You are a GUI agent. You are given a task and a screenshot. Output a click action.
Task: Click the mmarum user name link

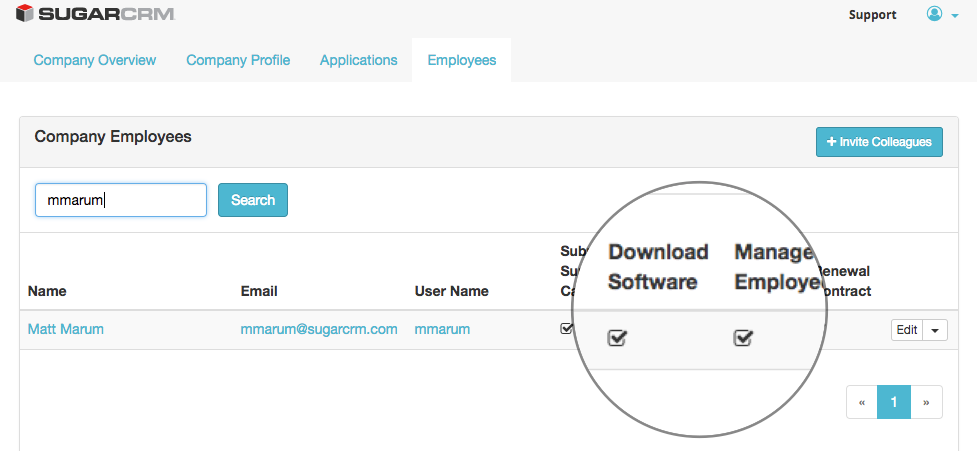(442, 329)
